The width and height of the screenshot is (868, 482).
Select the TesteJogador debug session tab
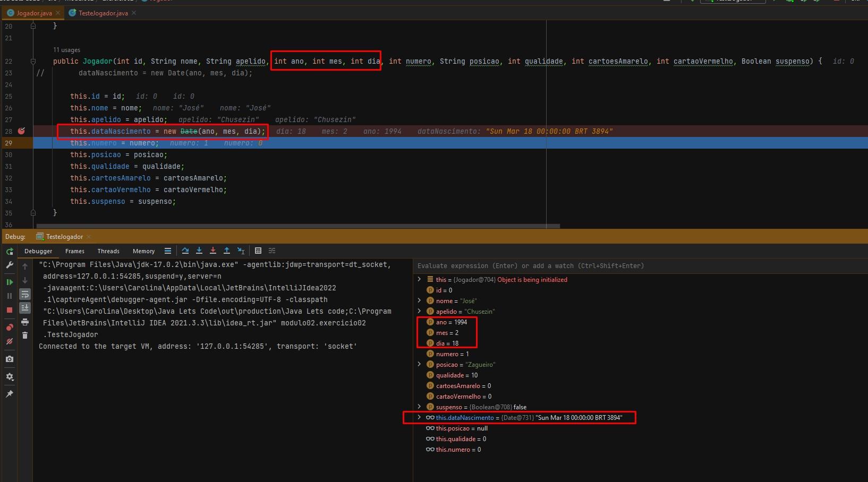[x=64, y=237]
